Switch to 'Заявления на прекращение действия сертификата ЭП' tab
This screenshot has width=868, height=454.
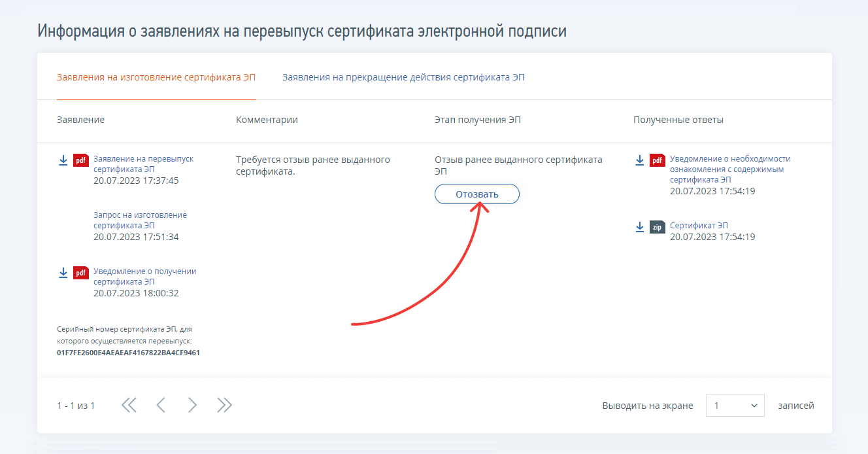click(403, 77)
